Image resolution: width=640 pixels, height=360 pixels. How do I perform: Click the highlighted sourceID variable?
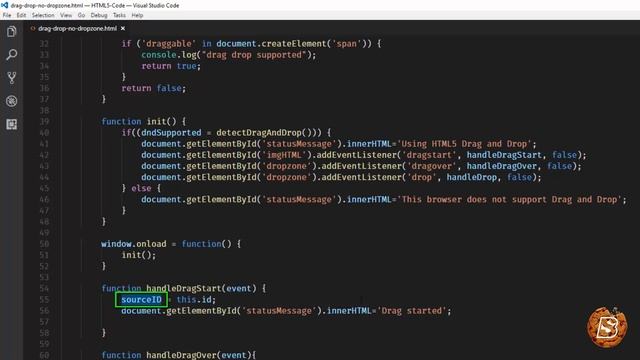141,300
